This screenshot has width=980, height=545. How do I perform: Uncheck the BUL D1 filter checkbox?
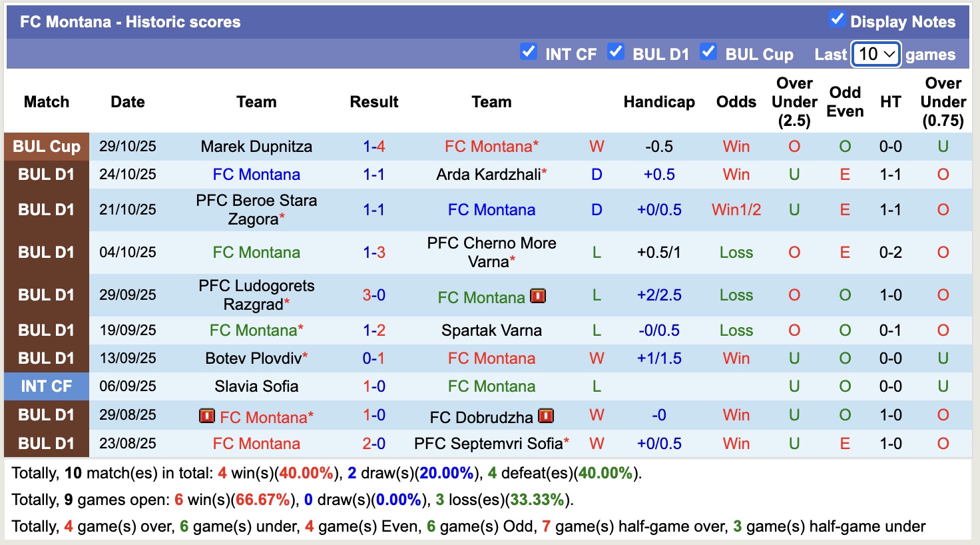616,52
